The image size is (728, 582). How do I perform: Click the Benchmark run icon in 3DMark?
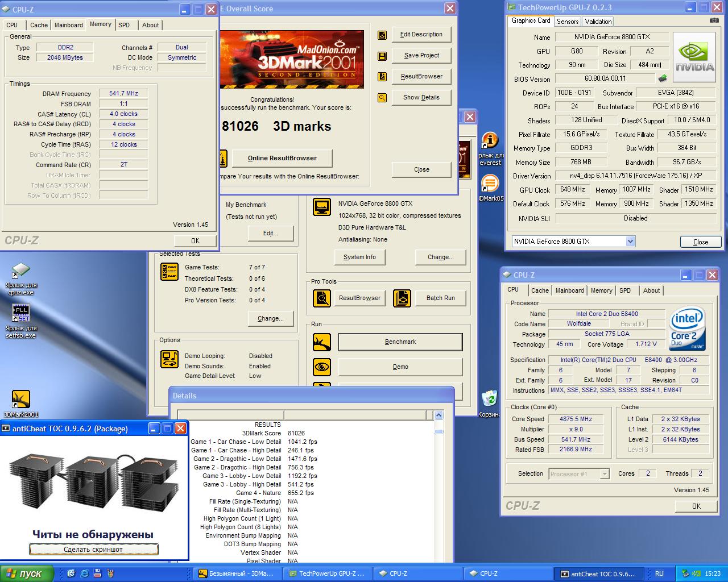click(322, 342)
